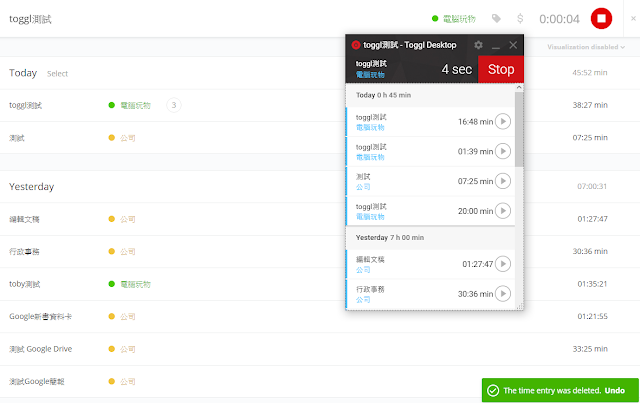Click the 38:27 min duration

[590, 105]
